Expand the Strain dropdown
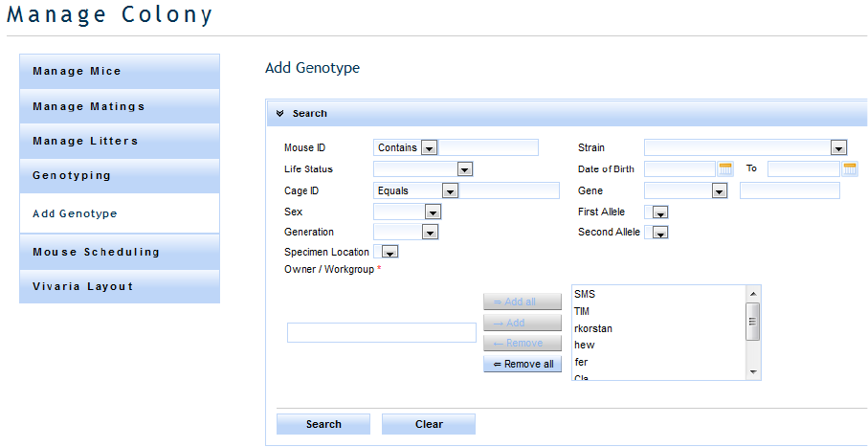Image resolution: width=868 pixels, height=447 pixels. [x=838, y=147]
